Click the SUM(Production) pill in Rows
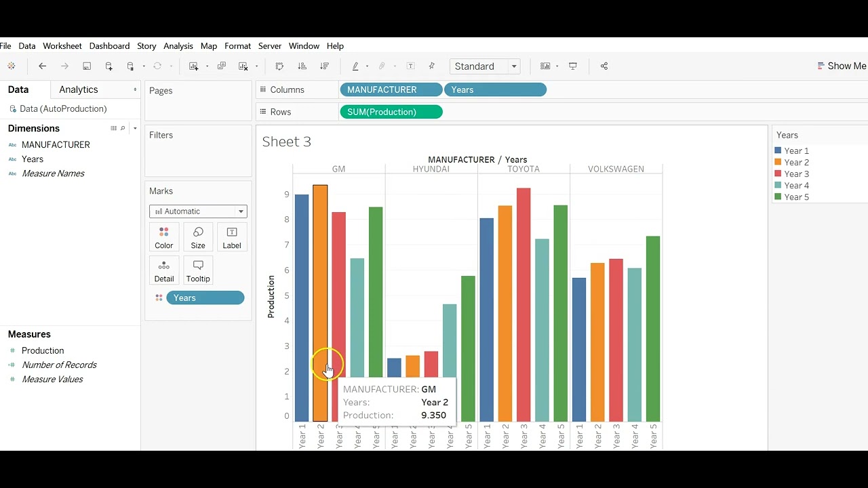This screenshot has height=488, width=868. [x=391, y=112]
